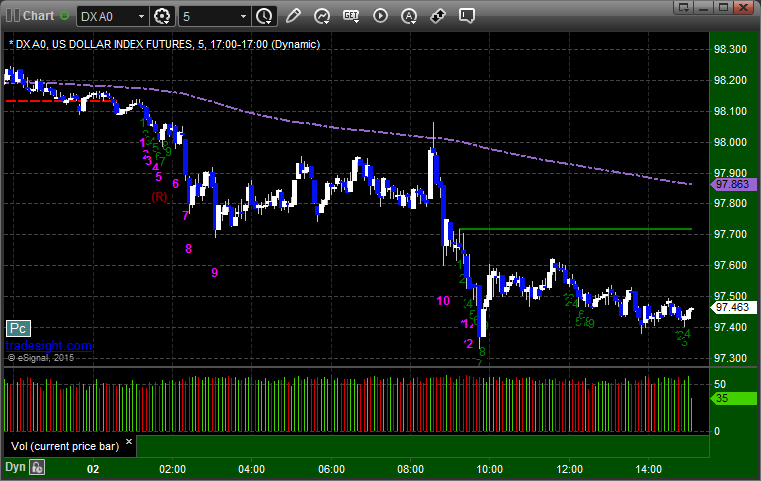Click the red dashed horizontal line

(61, 100)
